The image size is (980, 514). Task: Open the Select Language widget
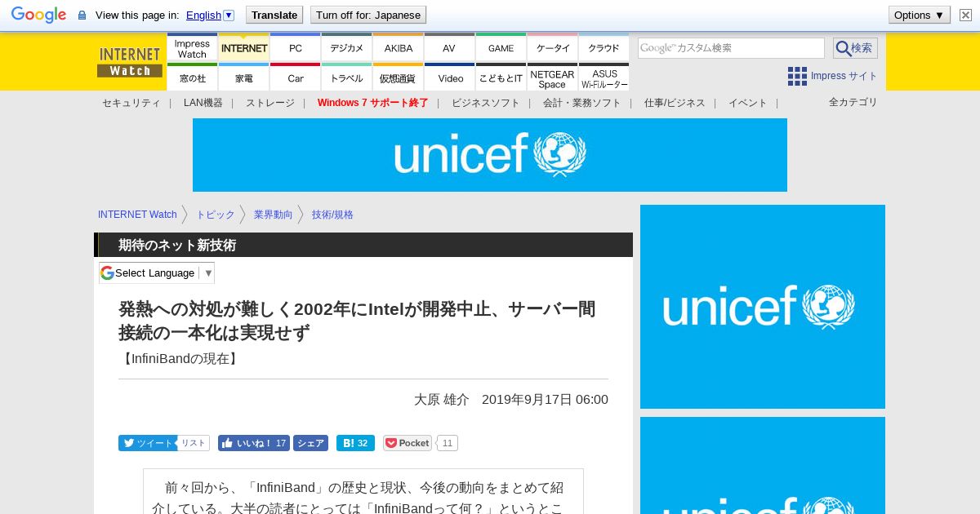pos(157,273)
